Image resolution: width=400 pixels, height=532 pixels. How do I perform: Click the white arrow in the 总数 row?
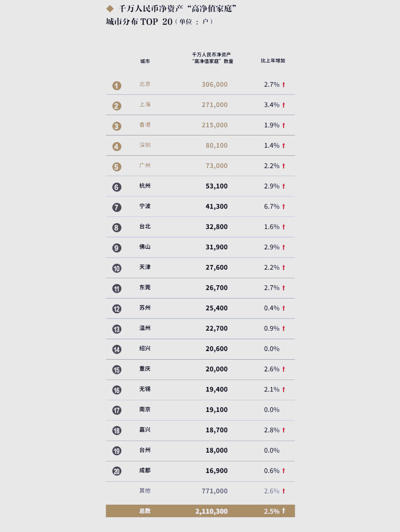tap(284, 511)
